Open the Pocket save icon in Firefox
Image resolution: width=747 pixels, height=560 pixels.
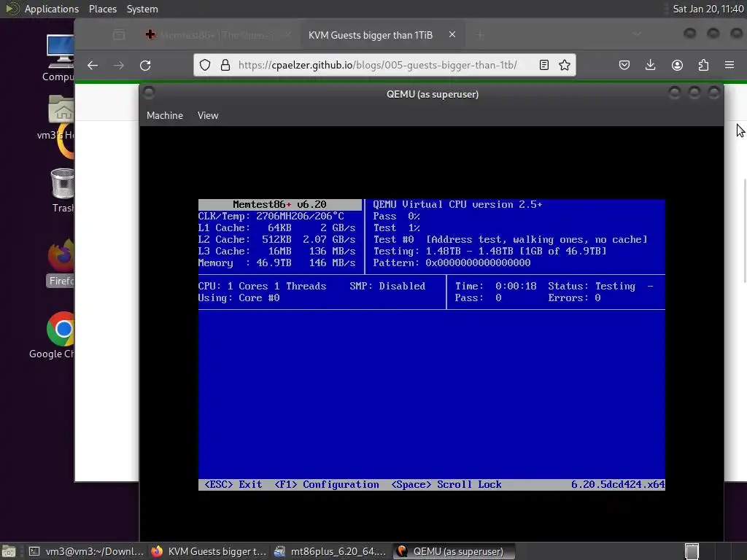(x=624, y=65)
